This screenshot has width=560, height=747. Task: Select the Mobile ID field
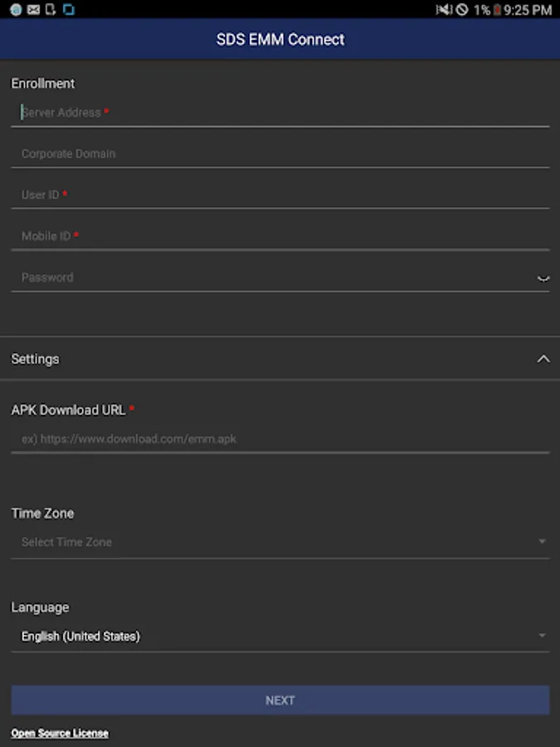(280, 237)
